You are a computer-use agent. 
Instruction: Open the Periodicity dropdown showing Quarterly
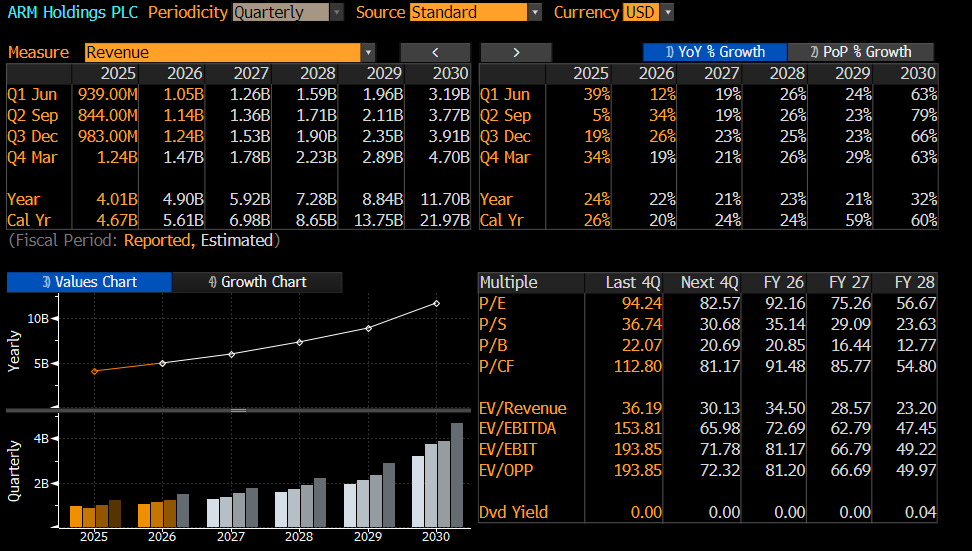pyautogui.click(x=288, y=12)
